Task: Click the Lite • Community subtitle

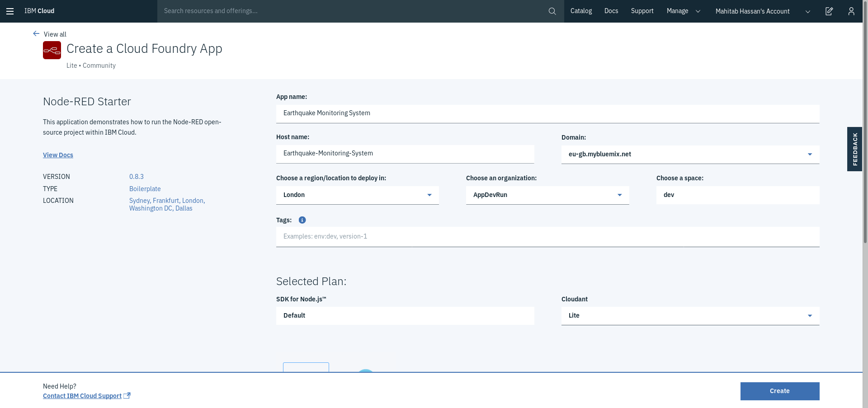Action: click(91, 66)
